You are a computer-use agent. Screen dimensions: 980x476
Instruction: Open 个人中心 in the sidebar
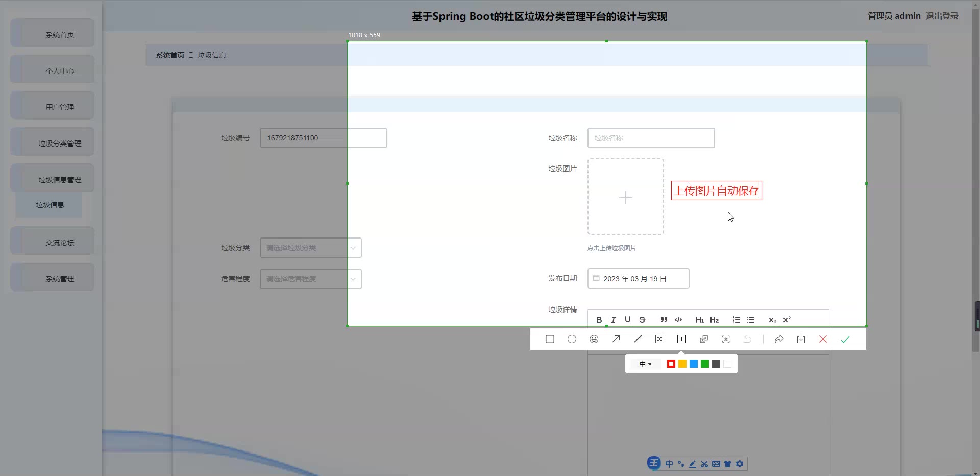[53, 69]
